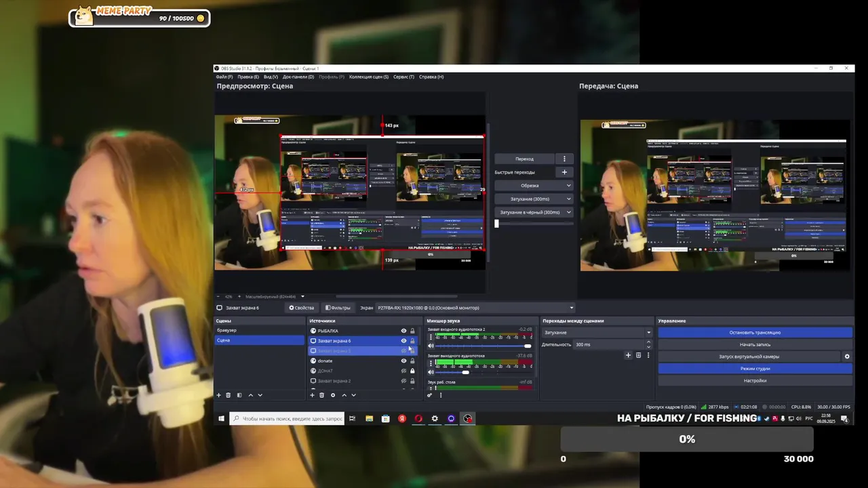
Task: Click Остановить трансляцию button
Action: tap(755, 333)
